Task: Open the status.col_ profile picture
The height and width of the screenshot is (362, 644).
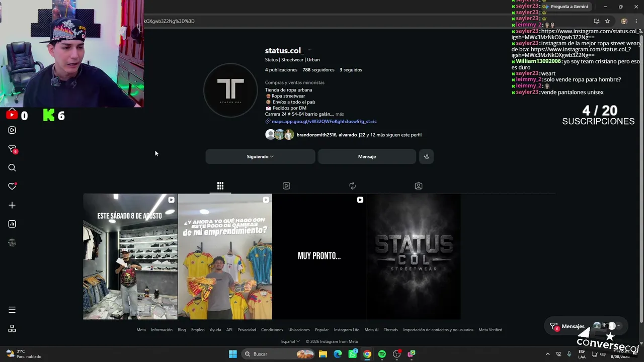Action: pyautogui.click(x=230, y=90)
